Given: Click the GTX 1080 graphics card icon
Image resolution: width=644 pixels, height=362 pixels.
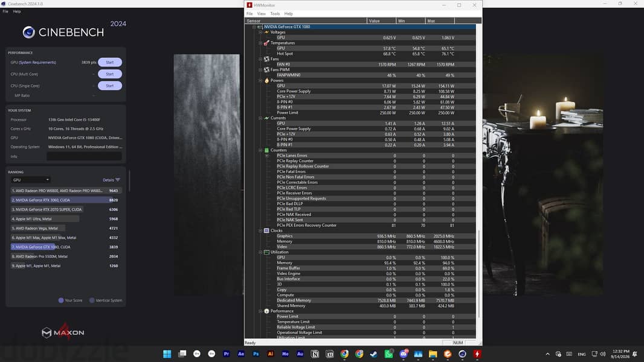Looking at the screenshot, I should click(x=260, y=27).
